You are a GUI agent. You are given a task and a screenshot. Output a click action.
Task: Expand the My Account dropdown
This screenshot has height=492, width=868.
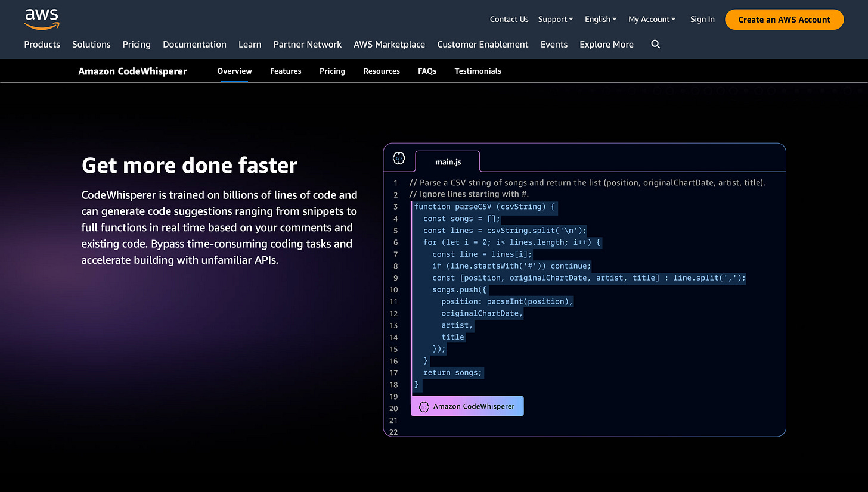pyautogui.click(x=652, y=19)
